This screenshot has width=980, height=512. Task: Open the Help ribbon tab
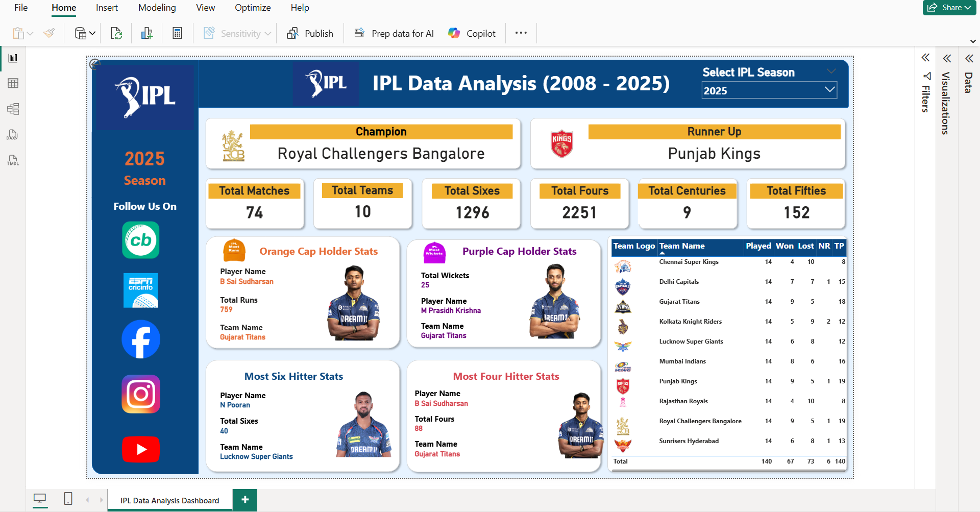click(300, 8)
